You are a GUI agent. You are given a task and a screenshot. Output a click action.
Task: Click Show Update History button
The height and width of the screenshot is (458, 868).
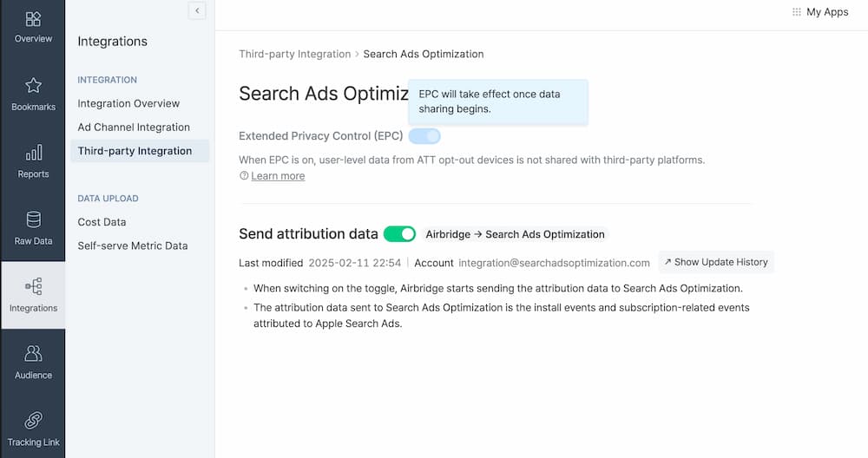[716, 262]
